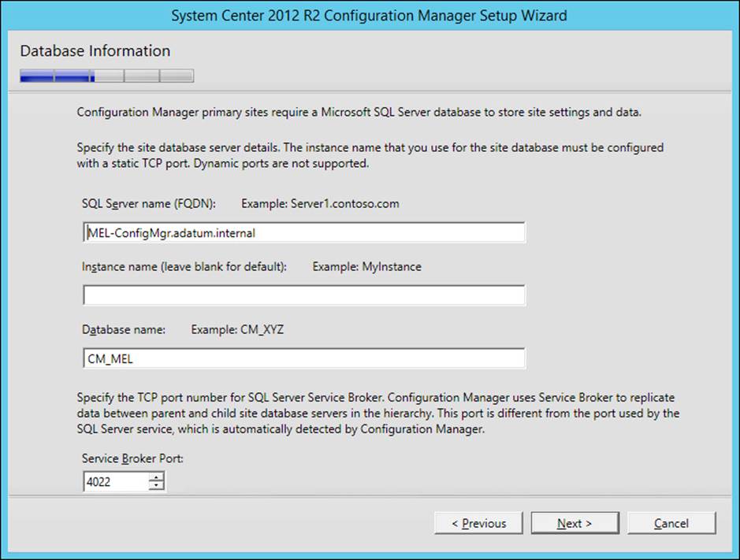The image size is (740, 560).
Task: Decrease the Service Broker Port with down arrow
Action: (156, 486)
